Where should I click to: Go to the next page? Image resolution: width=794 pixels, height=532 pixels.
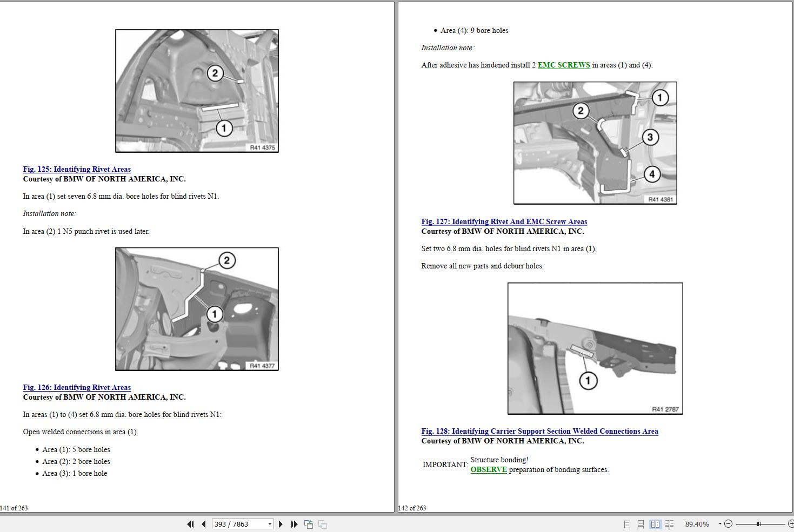(281, 524)
